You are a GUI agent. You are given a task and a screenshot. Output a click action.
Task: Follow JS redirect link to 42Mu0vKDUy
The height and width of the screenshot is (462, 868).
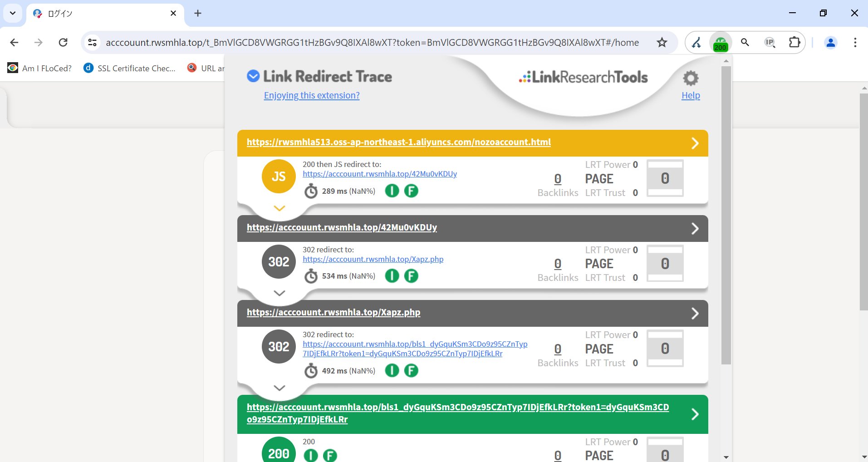click(380, 174)
